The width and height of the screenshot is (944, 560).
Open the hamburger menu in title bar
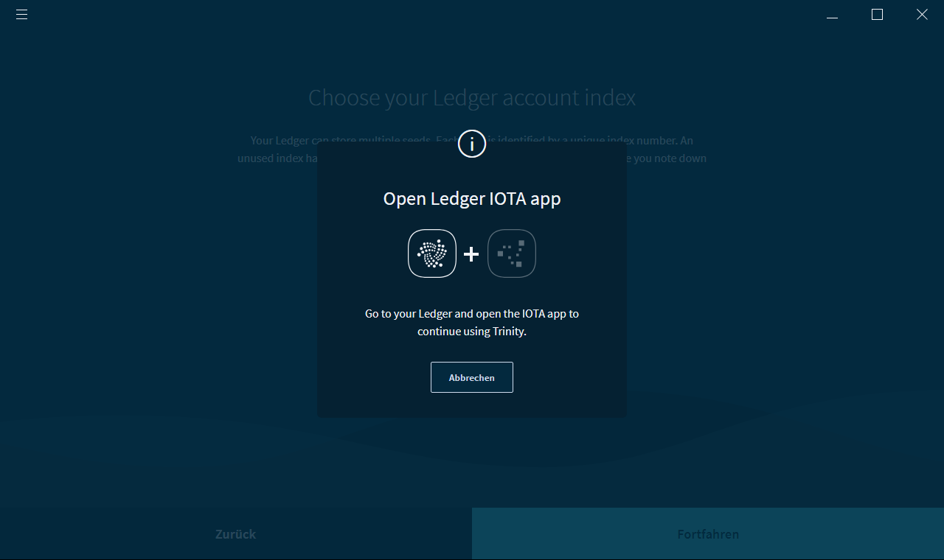tap(21, 15)
